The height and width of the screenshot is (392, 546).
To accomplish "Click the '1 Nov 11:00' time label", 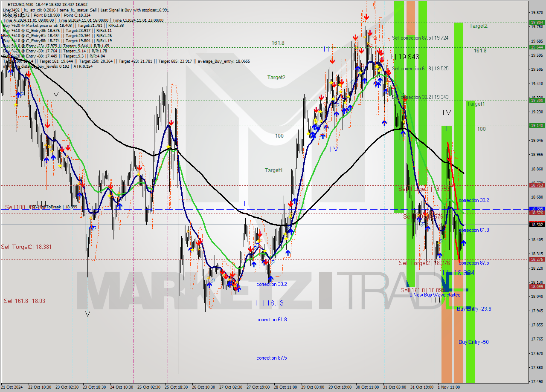I will [x=449, y=387].
